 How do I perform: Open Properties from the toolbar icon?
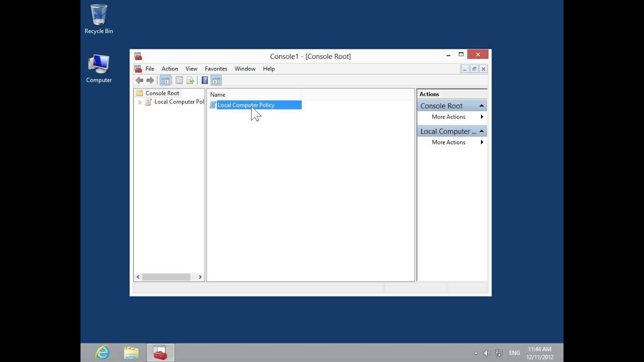(x=179, y=80)
